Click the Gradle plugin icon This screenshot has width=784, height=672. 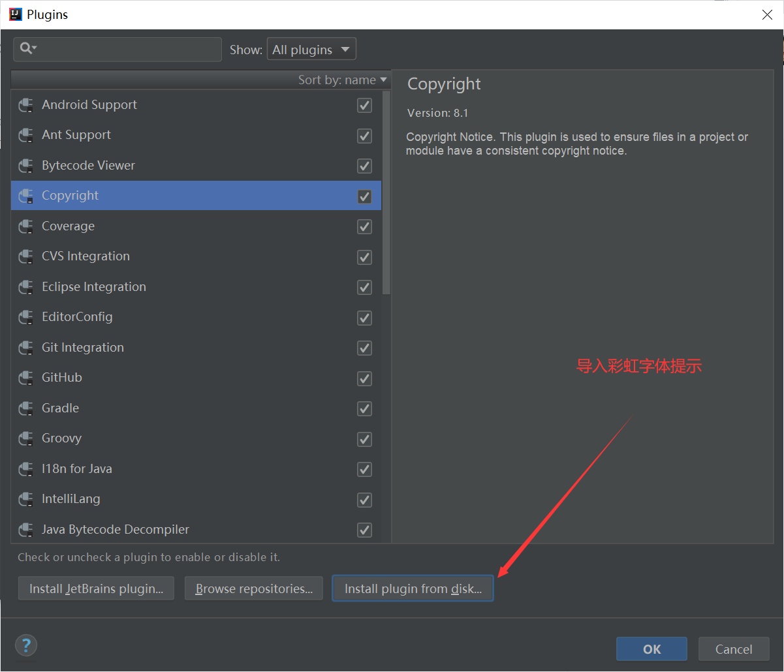click(26, 408)
